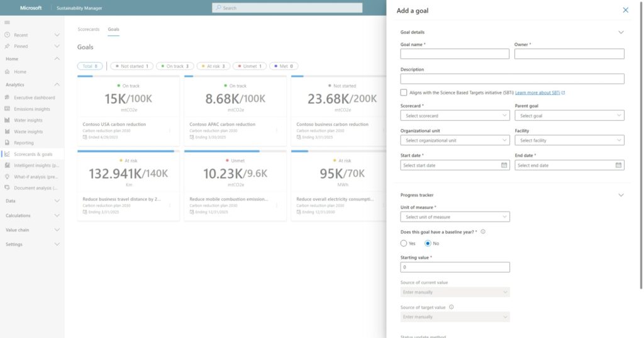Viewport: 644px width, 338px height.
Task: Click calendar icon on Contoso USA carbon reduction card
Action: pos(85,137)
